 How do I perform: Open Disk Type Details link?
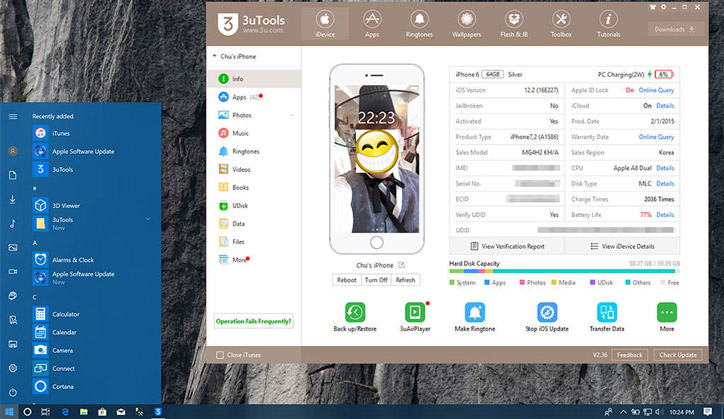click(x=665, y=183)
